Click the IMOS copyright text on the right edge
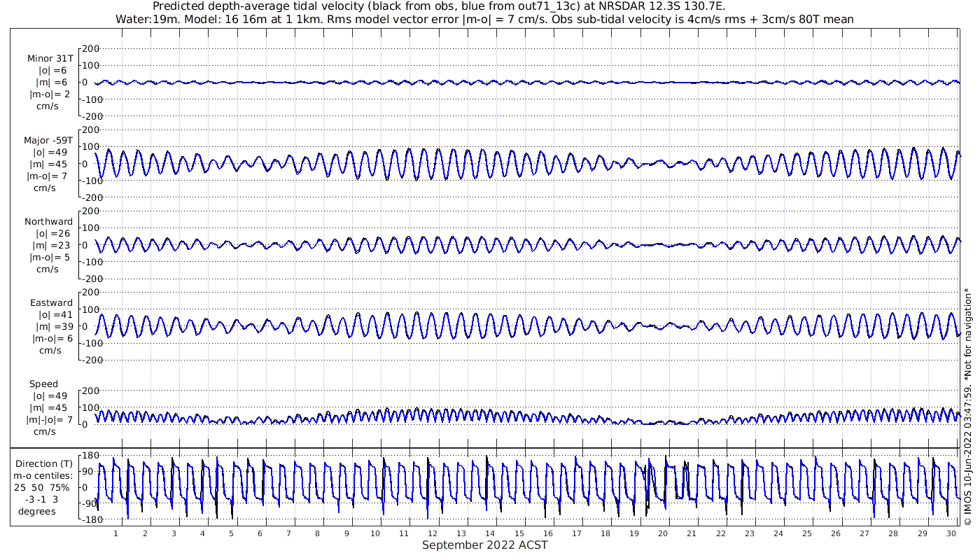This screenshot has height=560, width=980. point(968,407)
